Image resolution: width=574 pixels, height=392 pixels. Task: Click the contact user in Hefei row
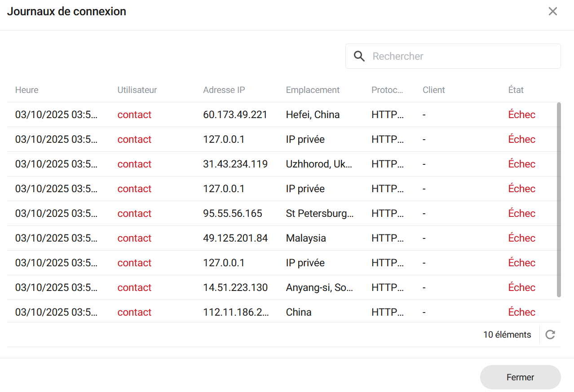tap(134, 115)
